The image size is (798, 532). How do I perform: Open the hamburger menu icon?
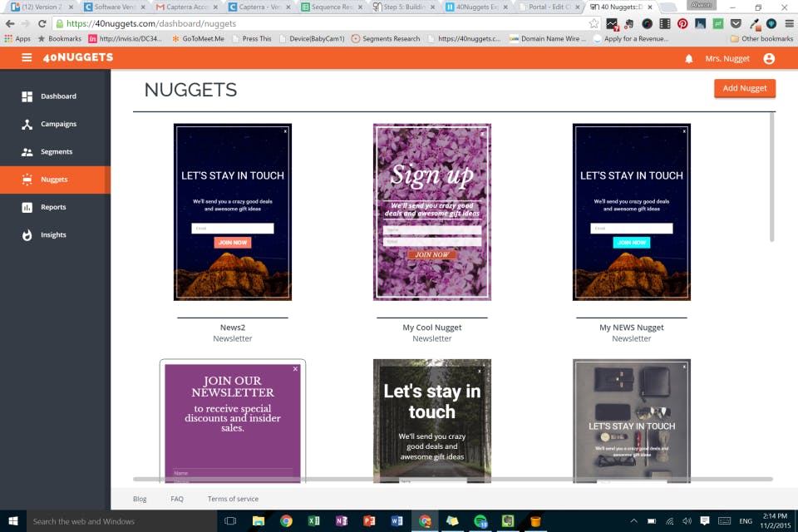click(27, 57)
